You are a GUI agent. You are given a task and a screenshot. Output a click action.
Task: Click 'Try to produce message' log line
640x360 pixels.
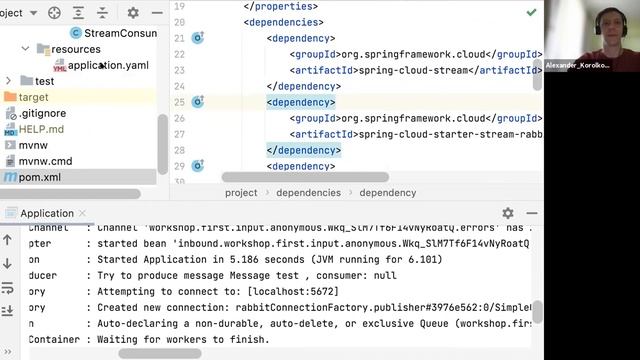[247, 276]
